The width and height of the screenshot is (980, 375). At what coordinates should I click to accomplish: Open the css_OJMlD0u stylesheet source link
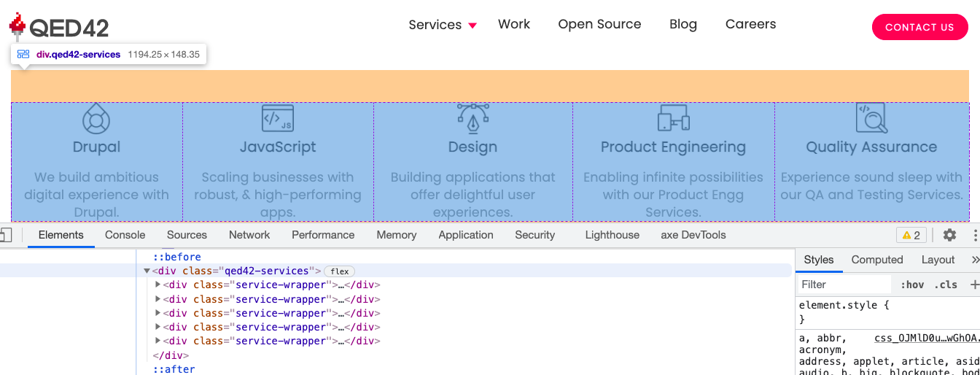926,339
